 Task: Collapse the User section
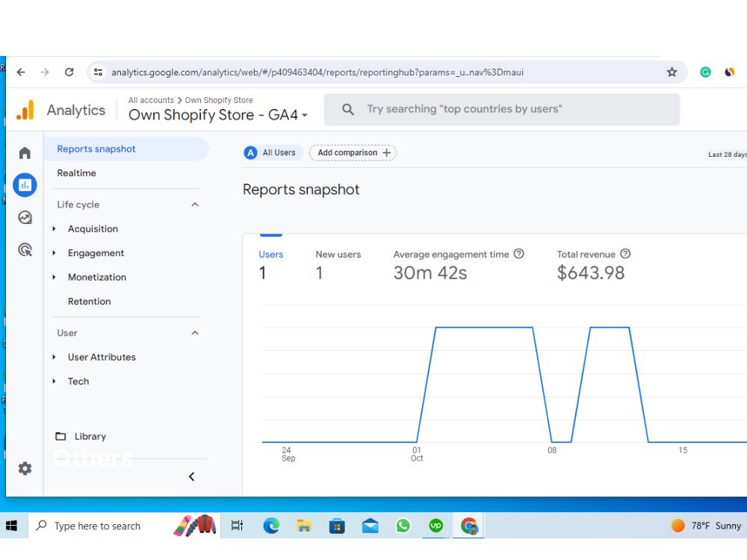click(x=195, y=333)
